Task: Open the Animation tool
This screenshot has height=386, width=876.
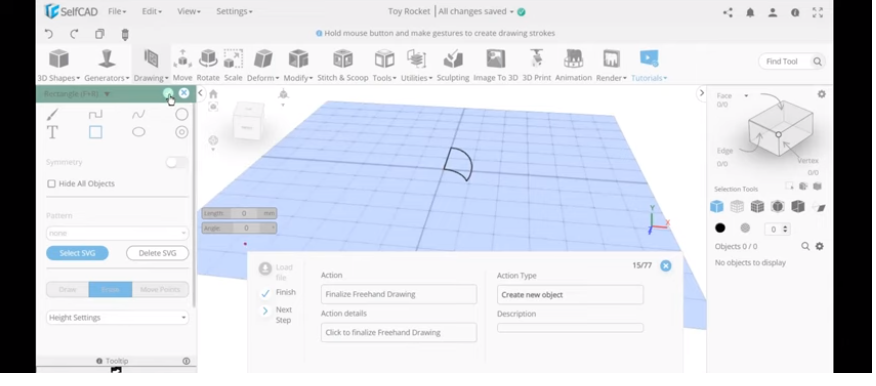Action: coord(573,65)
